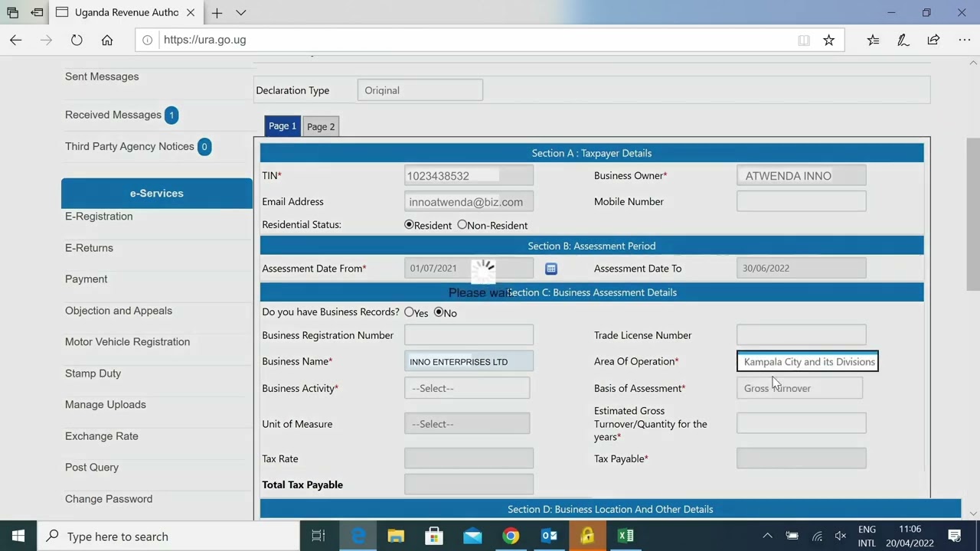
Task: Open Mail app from taskbar
Action: [472, 536]
